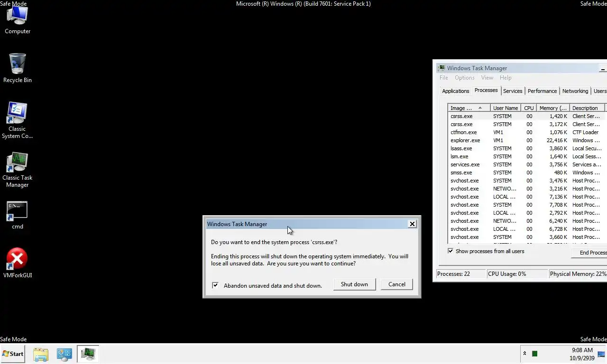Switch to the Networking tab

pyautogui.click(x=575, y=91)
